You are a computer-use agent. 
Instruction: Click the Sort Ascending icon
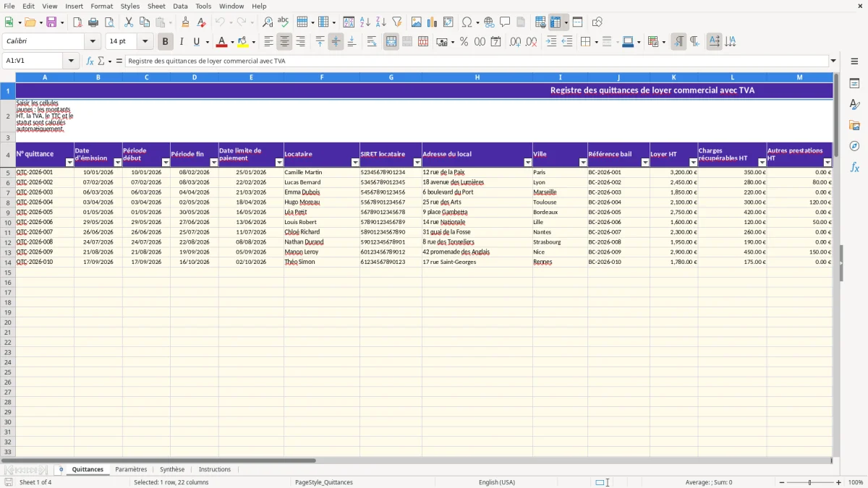[365, 22]
